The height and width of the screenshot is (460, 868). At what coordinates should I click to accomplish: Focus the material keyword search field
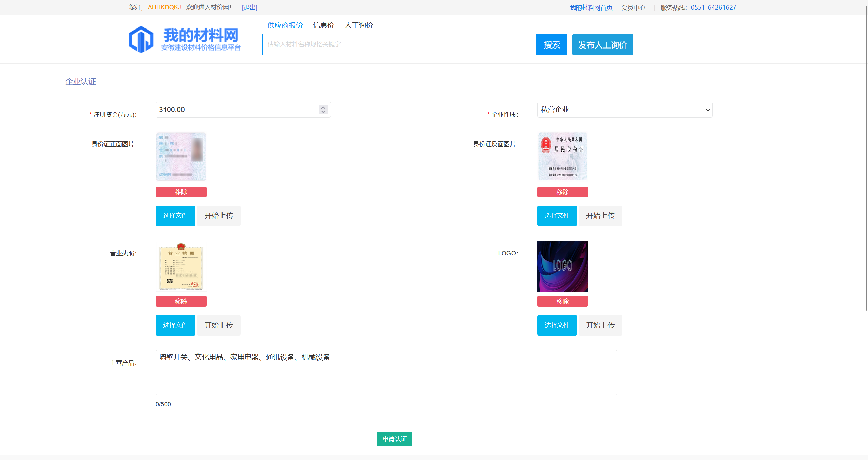[399, 44]
